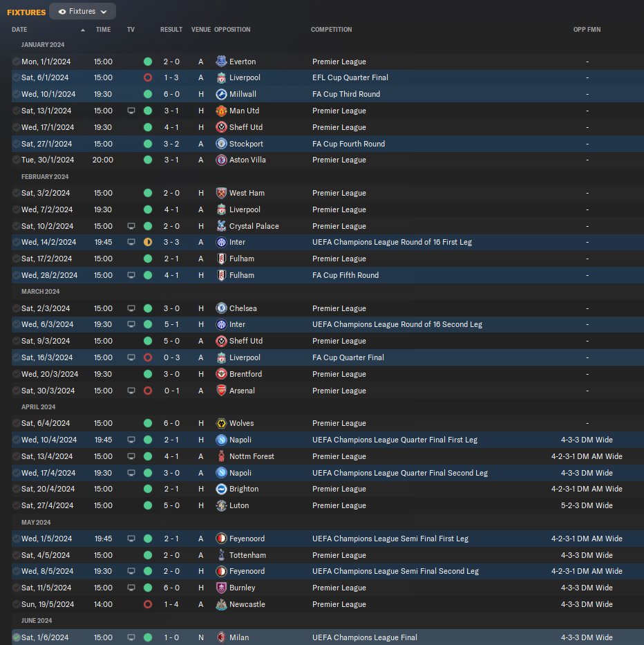Click the Luton club badge
644x645 pixels.
221,505
